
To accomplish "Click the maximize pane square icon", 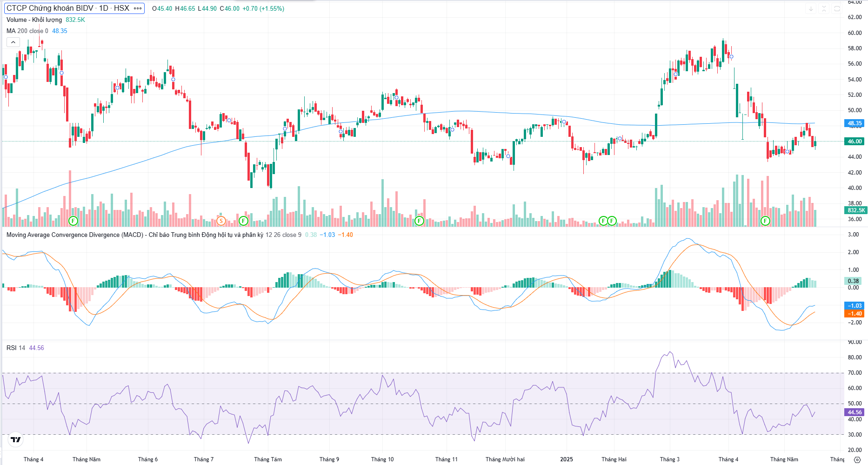I will [837, 8].
